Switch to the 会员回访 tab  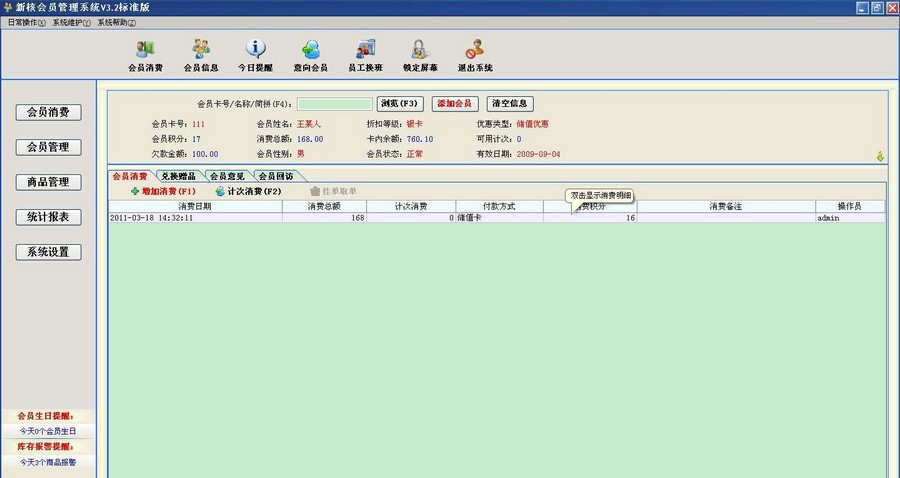[x=276, y=176]
